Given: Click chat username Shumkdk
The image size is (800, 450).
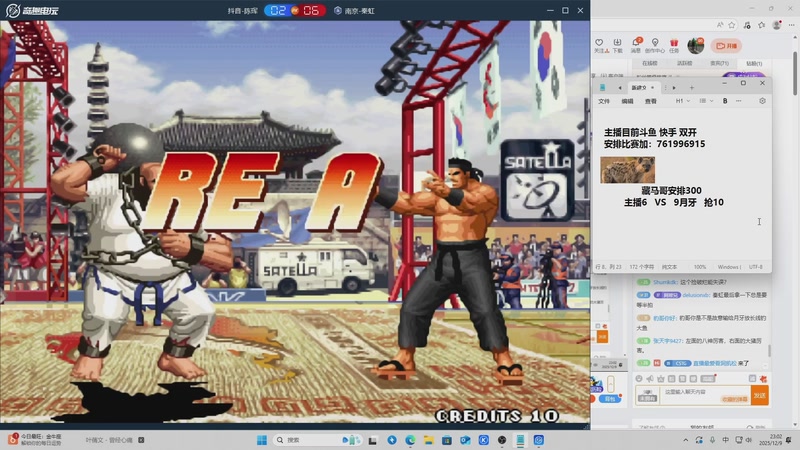Looking at the screenshot, I should tap(665, 282).
